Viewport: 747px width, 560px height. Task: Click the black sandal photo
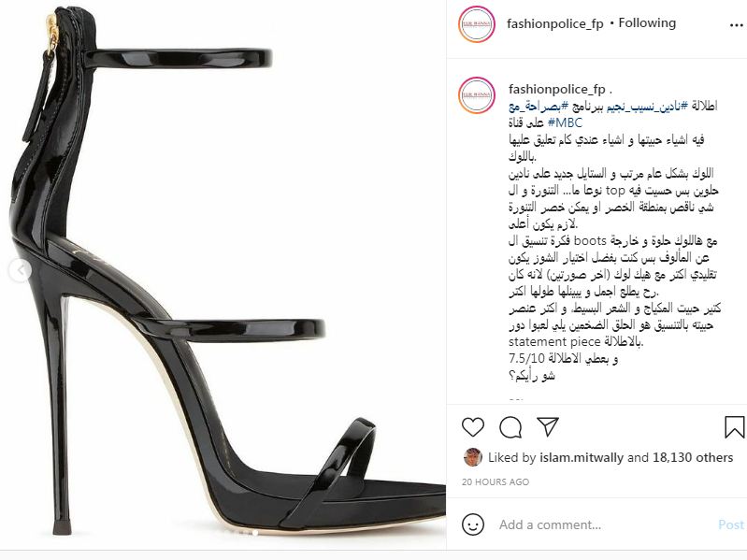click(223, 274)
